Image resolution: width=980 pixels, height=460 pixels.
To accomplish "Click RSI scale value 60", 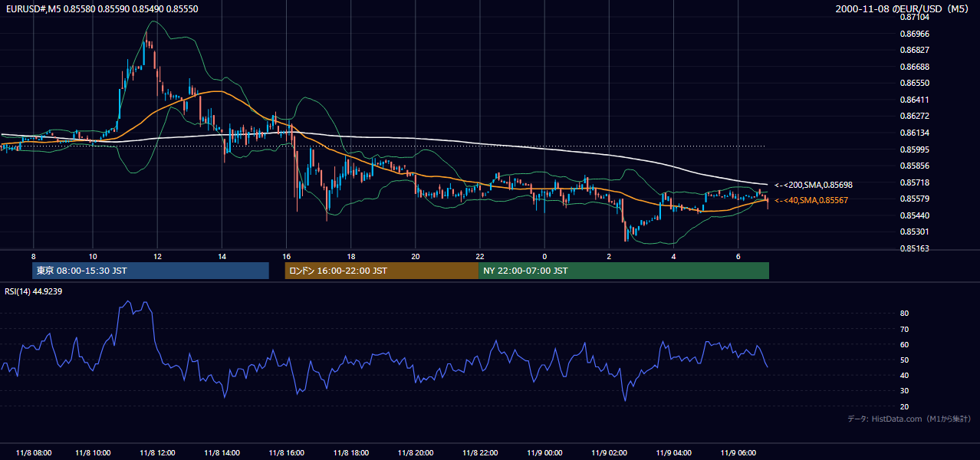I will click(905, 344).
